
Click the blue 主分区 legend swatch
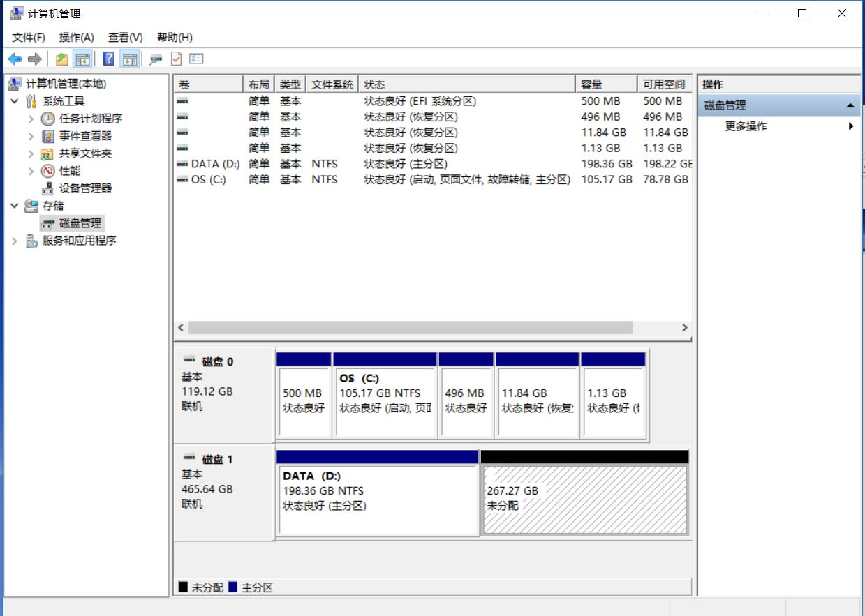232,587
